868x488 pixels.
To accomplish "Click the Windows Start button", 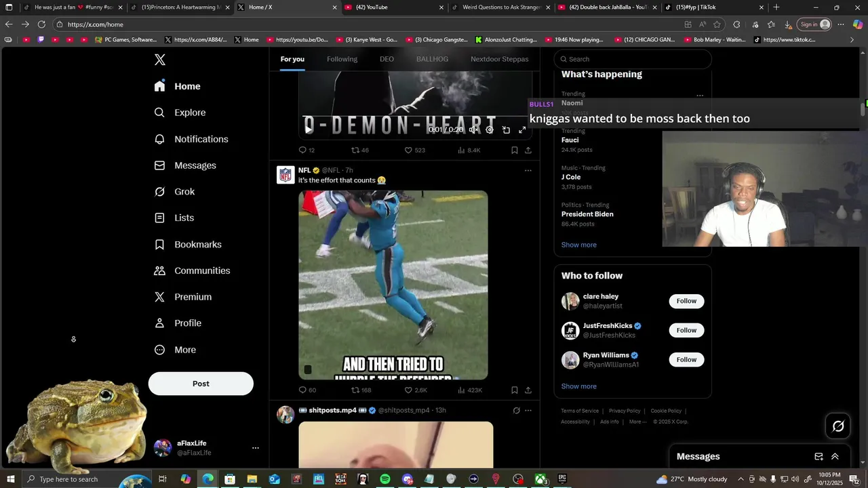I will coord(9,479).
